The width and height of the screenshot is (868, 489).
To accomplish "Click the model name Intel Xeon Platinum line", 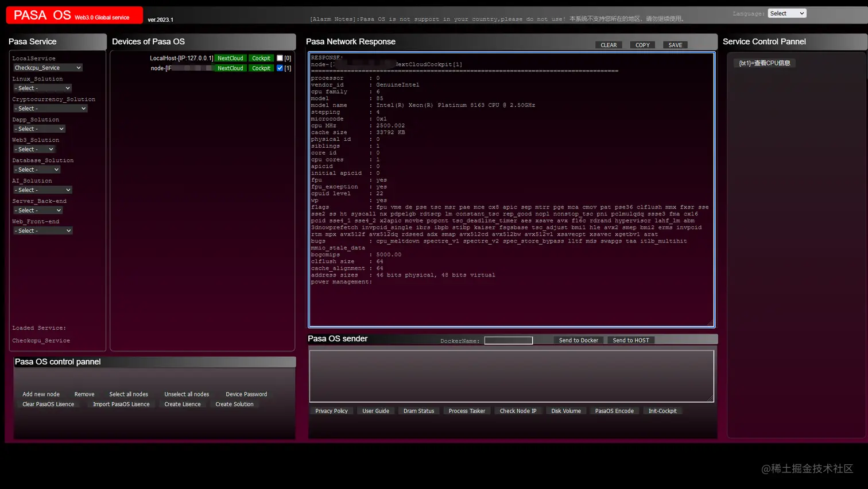I will coord(423,105).
